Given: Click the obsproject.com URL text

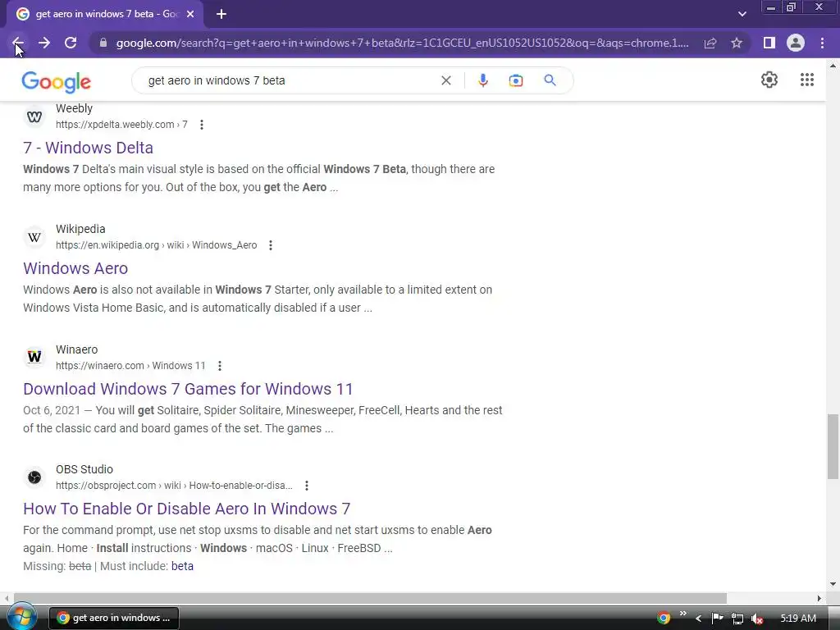Looking at the screenshot, I should pos(174,486).
